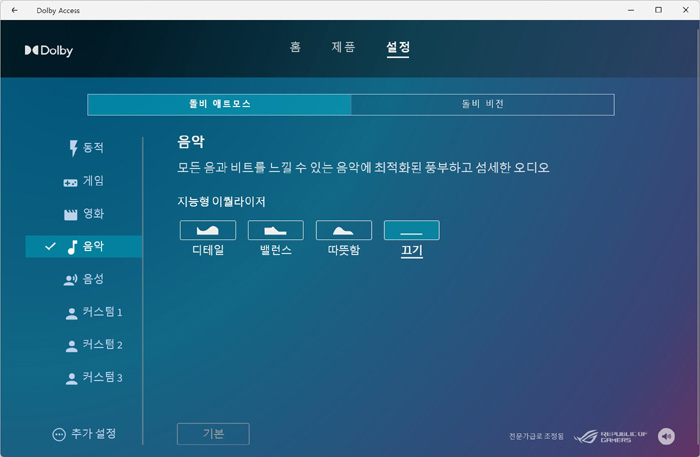This screenshot has height=457, width=700.
Task: Click the 지능형 이퀄라이저 label
Action: pyautogui.click(x=221, y=202)
